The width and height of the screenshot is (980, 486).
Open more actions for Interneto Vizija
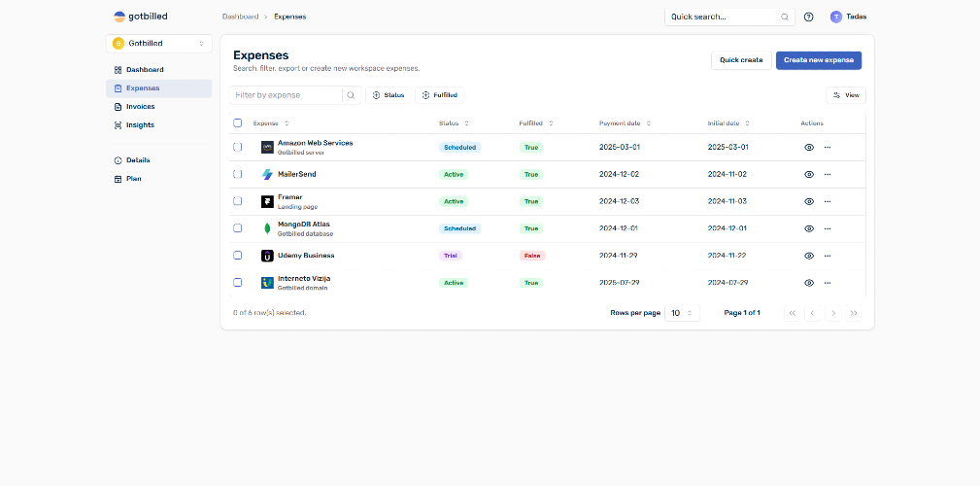[828, 283]
